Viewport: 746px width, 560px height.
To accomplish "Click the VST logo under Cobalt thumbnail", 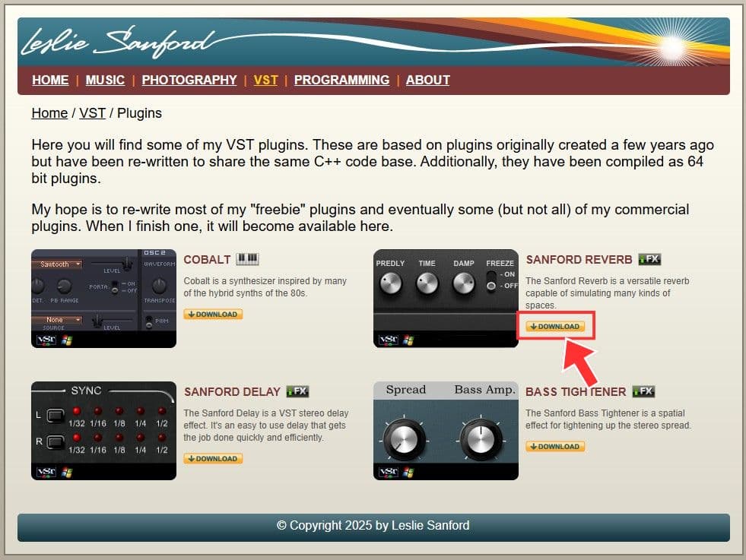I will pyautogui.click(x=46, y=340).
